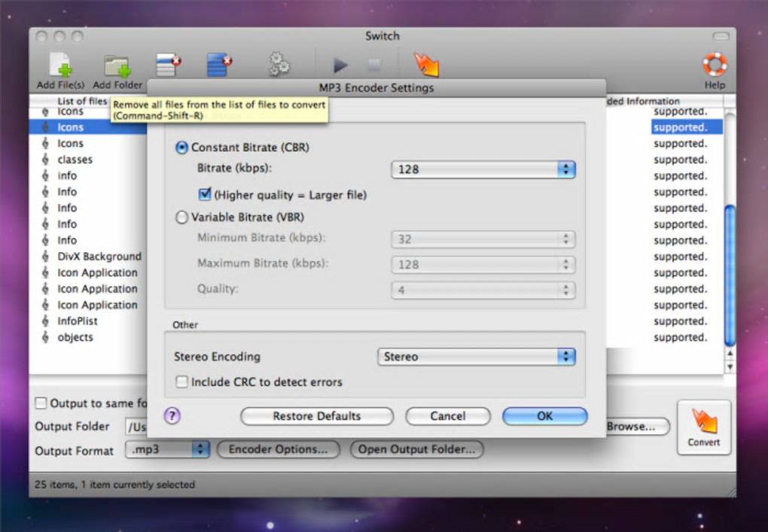This screenshot has height=532, width=768.
Task: Click the Cancel button
Action: (448, 416)
